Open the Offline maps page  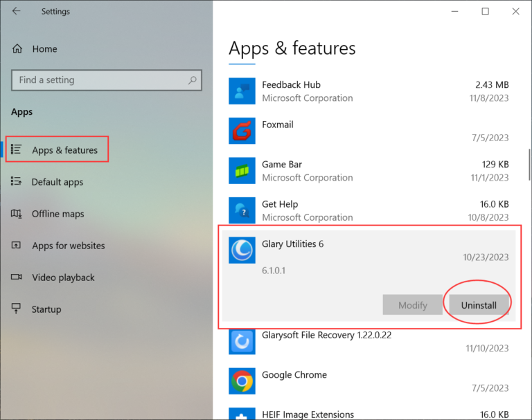[57, 214]
